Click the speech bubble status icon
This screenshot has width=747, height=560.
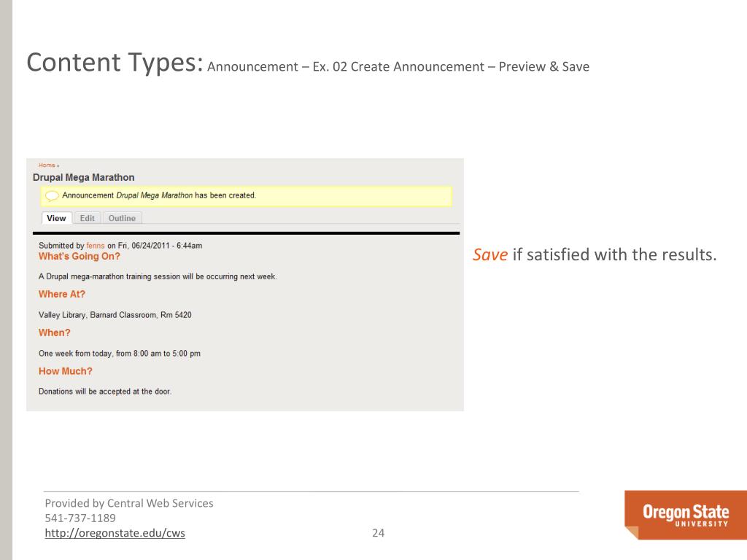coord(52,195)
